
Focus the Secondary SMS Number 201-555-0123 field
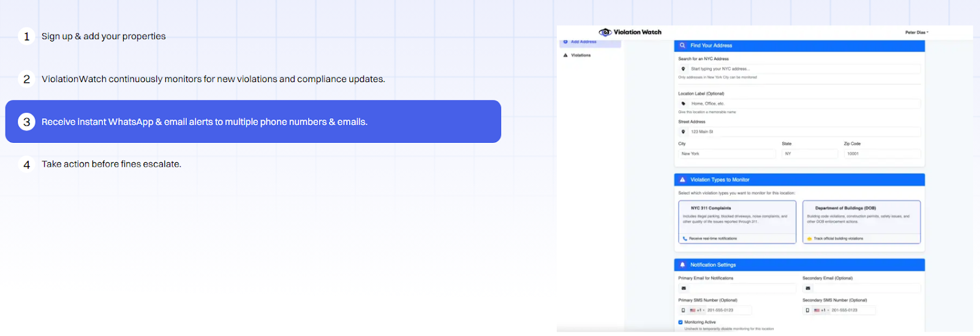(x=853, y=310)
